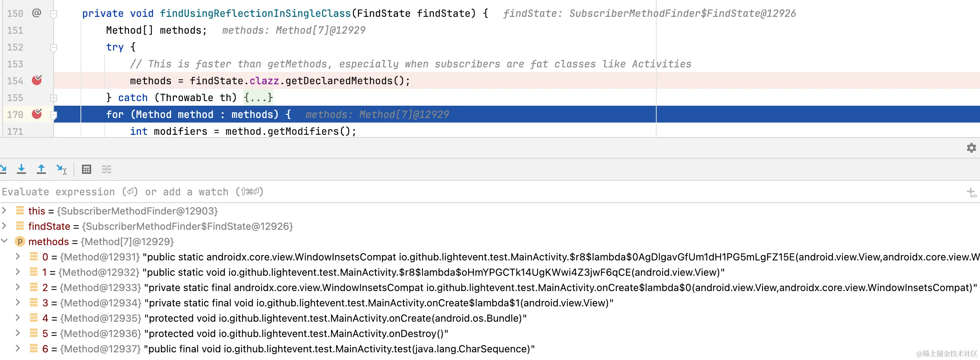980x360 pixels.
Task: Select the findState SubscriberMethodFinder$FindState@12926 row
Action: pos(490,226)
